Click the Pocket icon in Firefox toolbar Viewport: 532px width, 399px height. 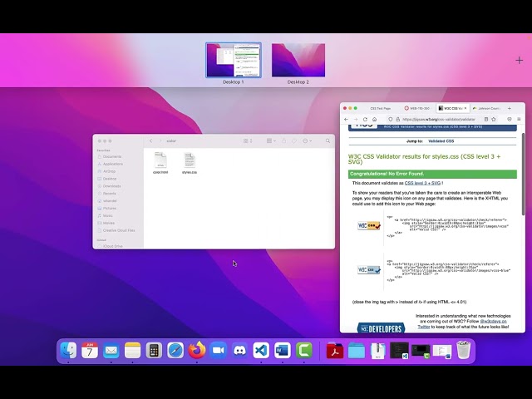tap(510, 119)
